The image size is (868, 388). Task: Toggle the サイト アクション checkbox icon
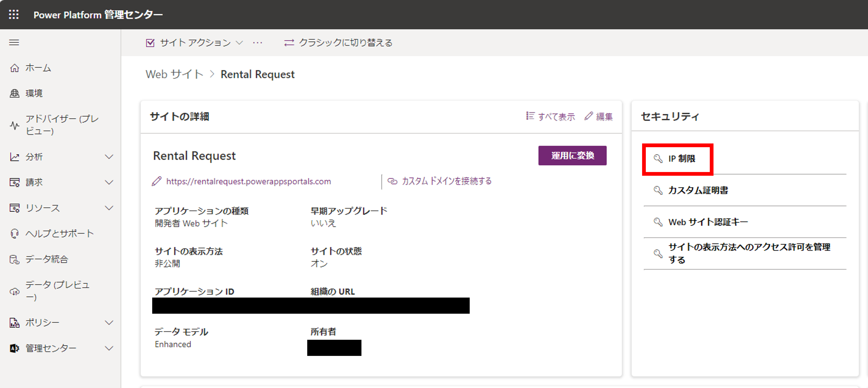150,43
